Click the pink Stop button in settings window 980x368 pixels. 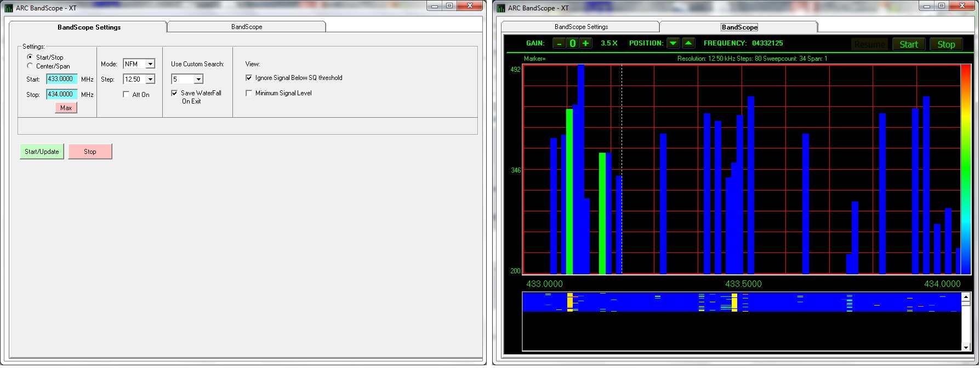coord(90,152)
